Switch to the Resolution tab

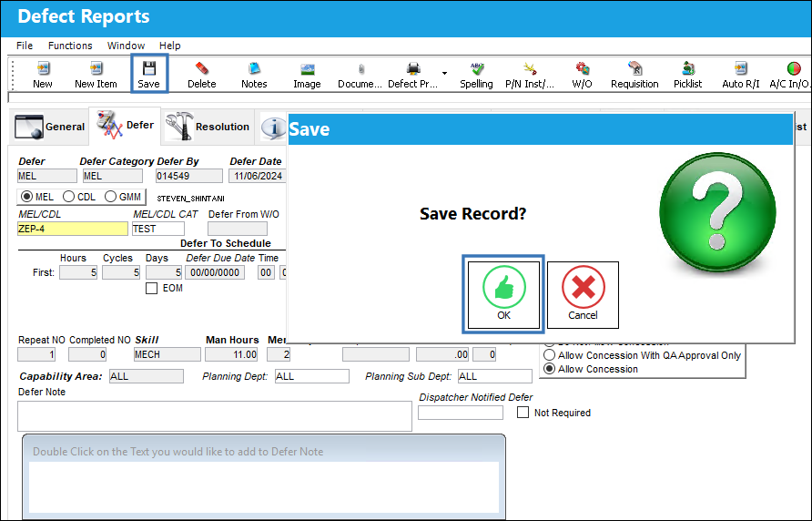208,127
